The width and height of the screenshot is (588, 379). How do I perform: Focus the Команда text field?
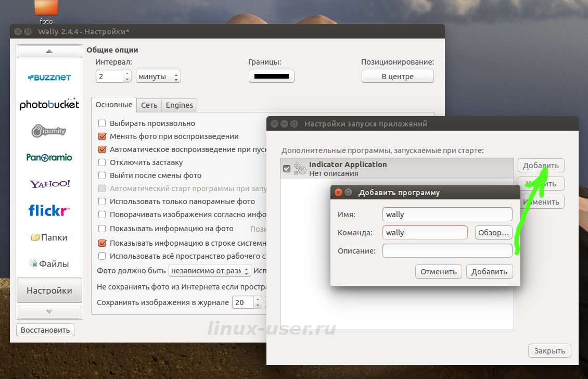[x=425, y=233]
